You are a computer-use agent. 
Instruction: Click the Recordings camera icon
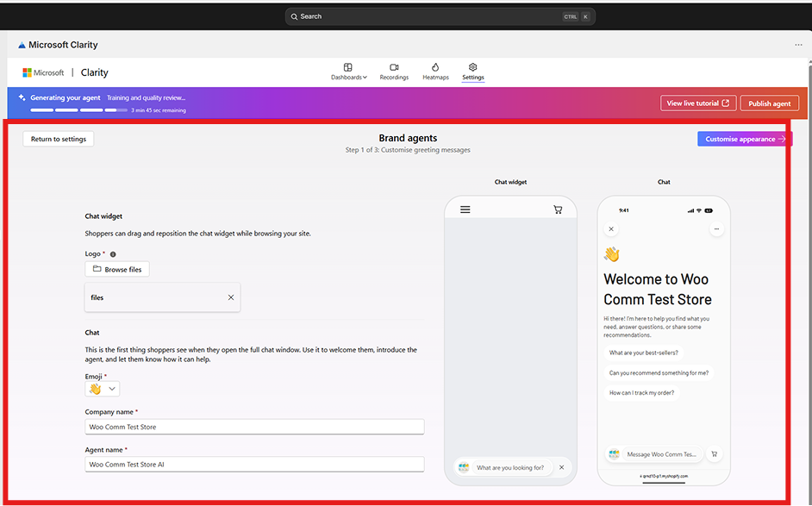[x=394, y=67]
